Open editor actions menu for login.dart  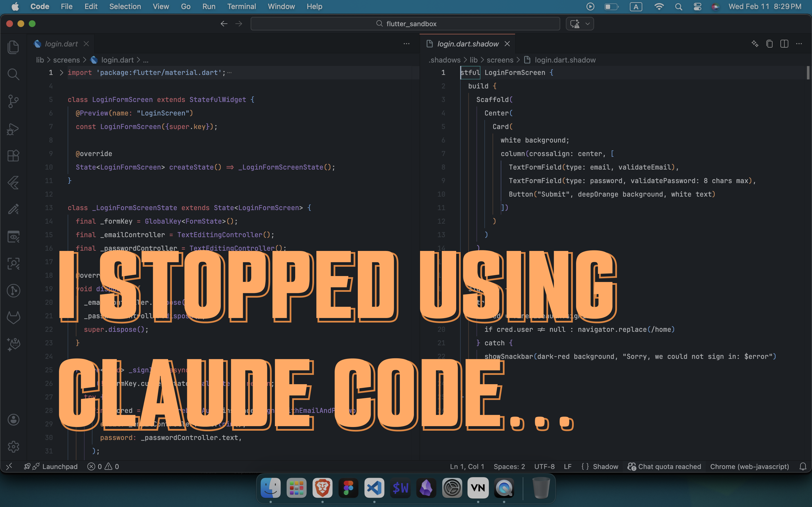click(406, 44)
